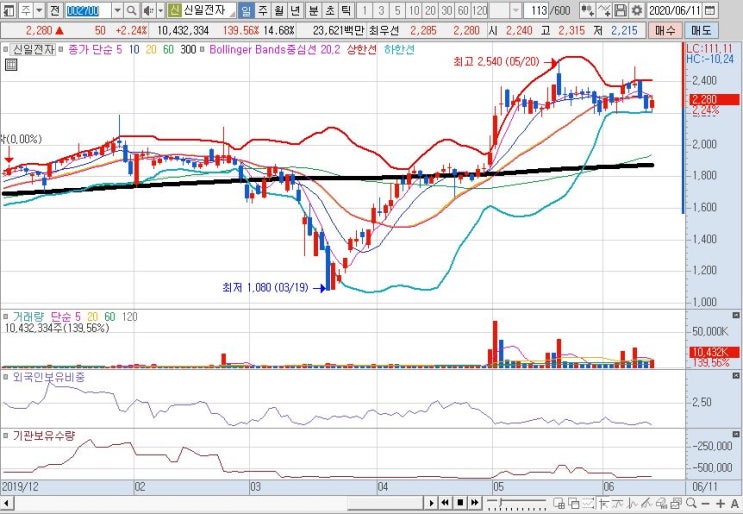
Task: Click the horizontal scrollbar thumb at bottom
Action: [384, 503]
